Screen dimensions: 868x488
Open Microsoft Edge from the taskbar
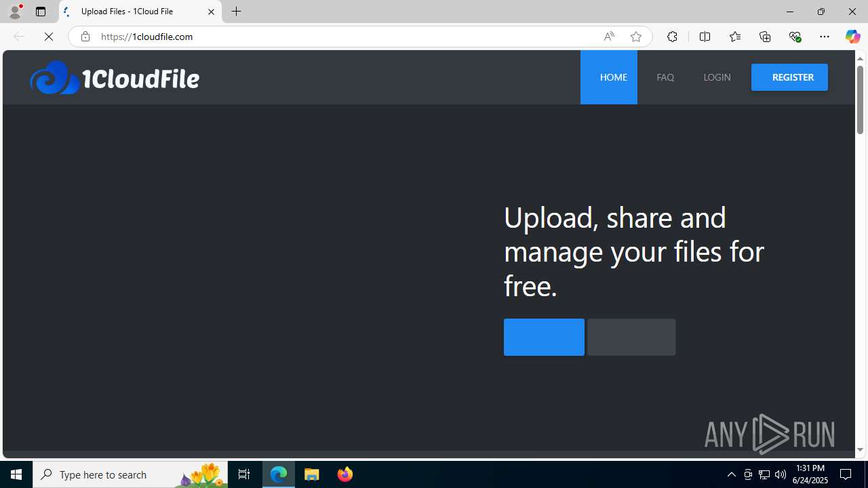click(279, 474)
